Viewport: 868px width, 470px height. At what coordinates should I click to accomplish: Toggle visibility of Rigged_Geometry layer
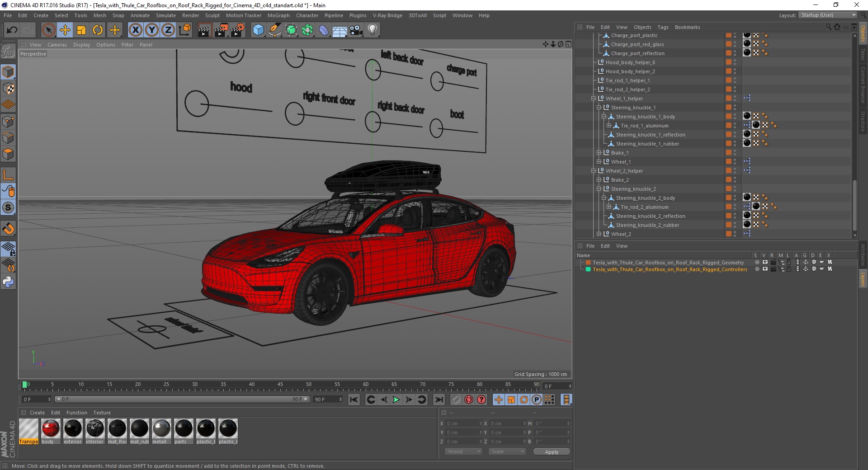coord(765,262)
